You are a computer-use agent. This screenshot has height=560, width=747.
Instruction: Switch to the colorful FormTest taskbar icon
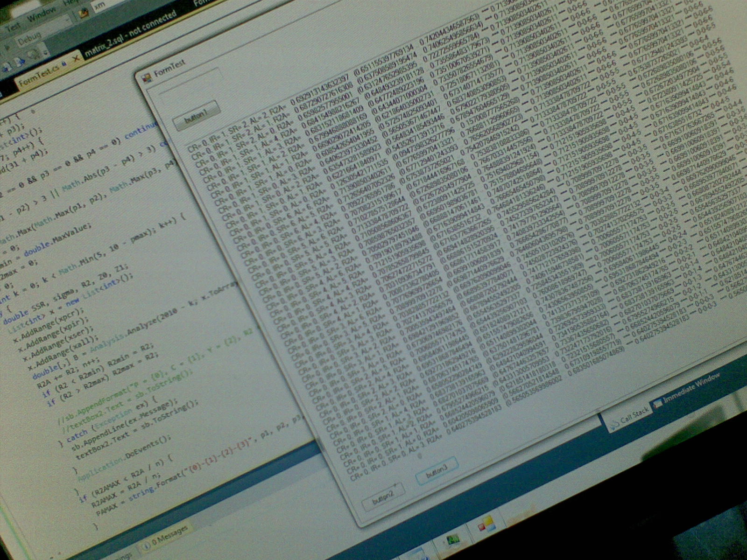click(487, 525)
